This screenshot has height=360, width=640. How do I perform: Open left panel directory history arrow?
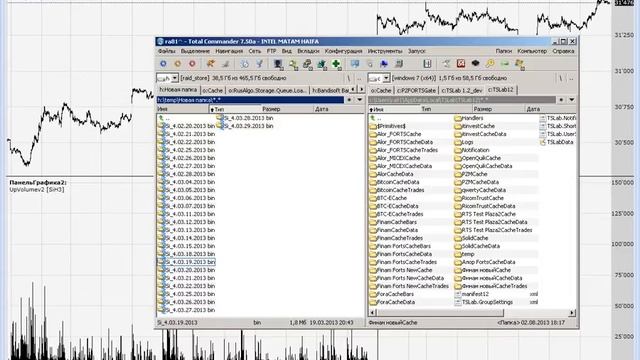point(360,100)
